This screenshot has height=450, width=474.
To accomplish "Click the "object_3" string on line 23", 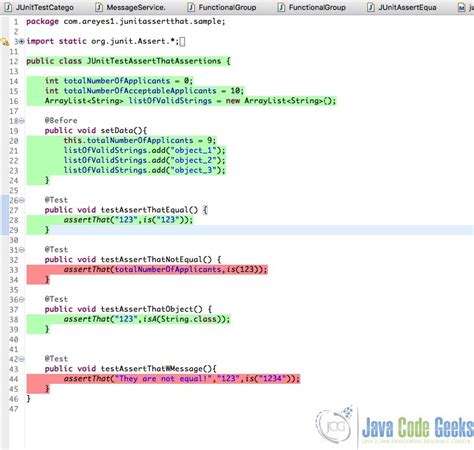I will pyautogui.click(x=194, y=170).
